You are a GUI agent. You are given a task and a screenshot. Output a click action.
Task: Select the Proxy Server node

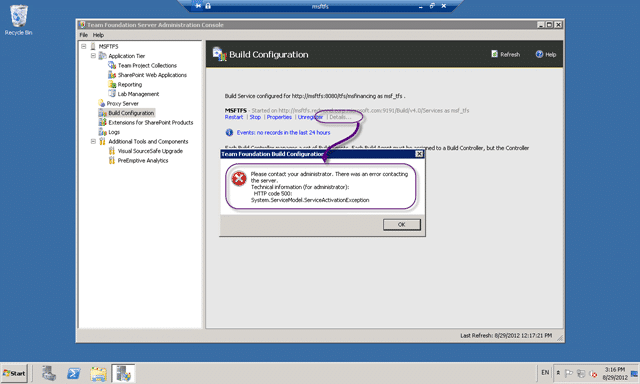[122, 104]
